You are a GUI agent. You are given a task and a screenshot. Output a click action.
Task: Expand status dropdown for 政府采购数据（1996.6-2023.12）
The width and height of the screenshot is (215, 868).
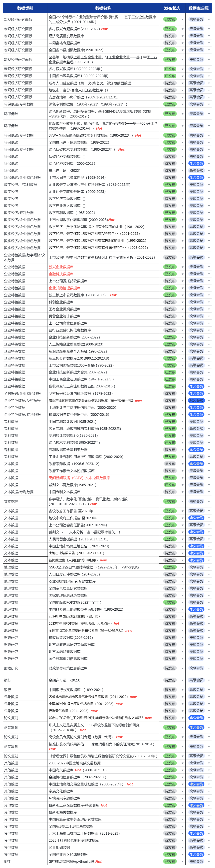pos(183,464)
